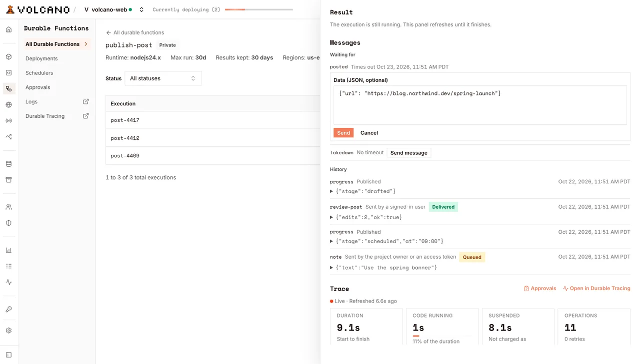This screenshot has height=364, width=640.
Task: Open Approvals in the side menu
Action: point(38,87)
